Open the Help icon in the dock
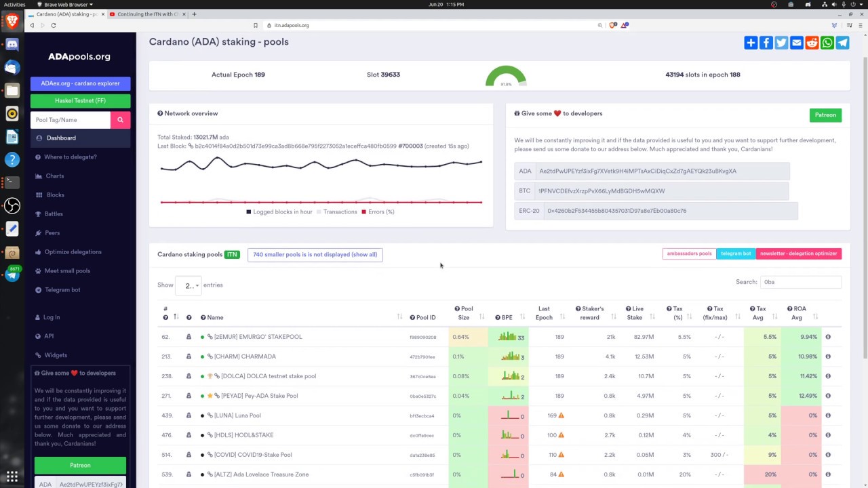The height and width of the screenshot is (488, 868). [x=12, y=160]
